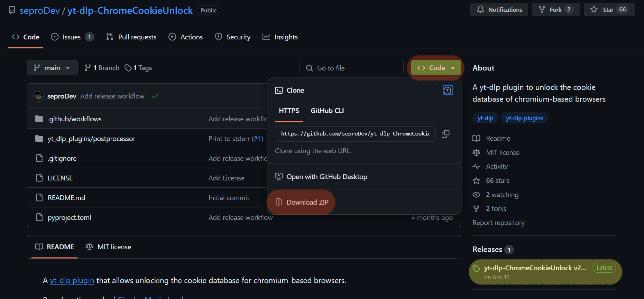Click the seproDev avatar in commit row
This screenshot has width=644, height=299.
click(38, 96)
